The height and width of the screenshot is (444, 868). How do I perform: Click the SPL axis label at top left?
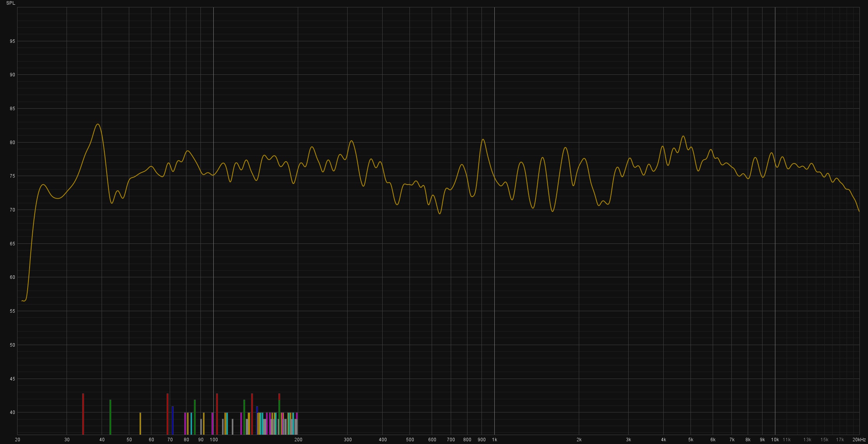click(11, 3)
